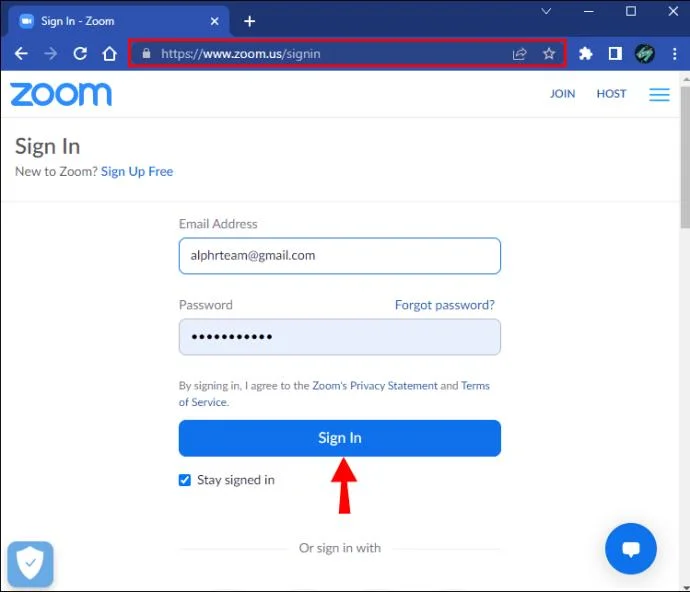Click the browser forward arrow
Screen dimensions: 690x592
(51, 54)
